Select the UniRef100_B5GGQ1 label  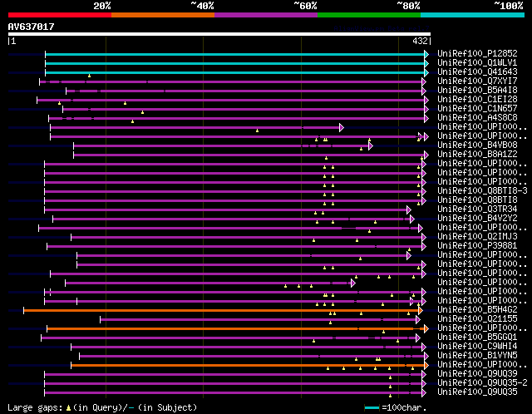[x=477, y=338]
